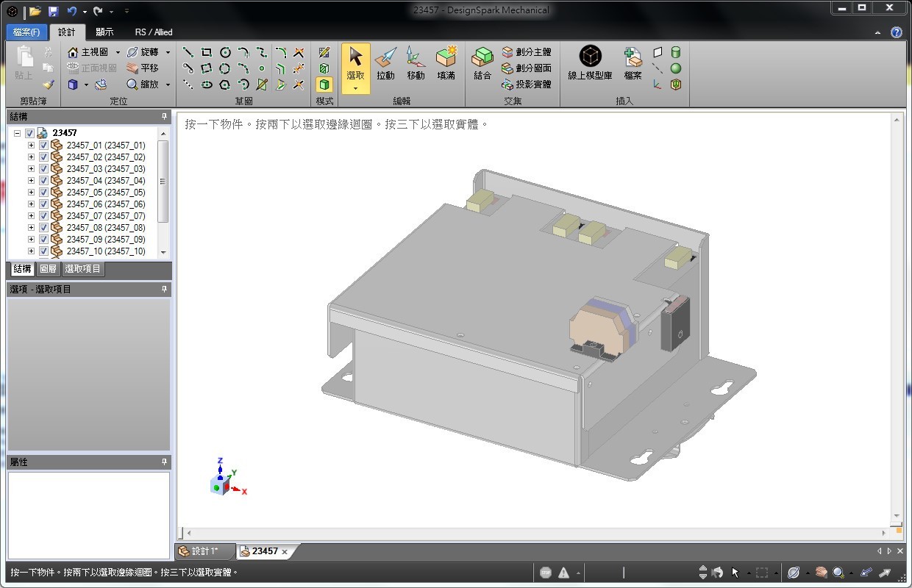This screenshot has height=588, width=912.
Task: Switch to the Display (顯示) ribbon tab
Action: (104, 32)
